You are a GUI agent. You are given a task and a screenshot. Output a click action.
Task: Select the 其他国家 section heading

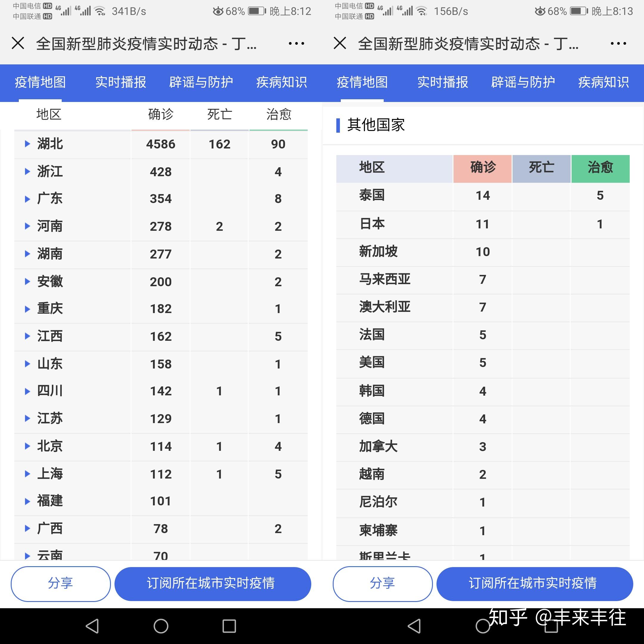click(x=376, y=125)
